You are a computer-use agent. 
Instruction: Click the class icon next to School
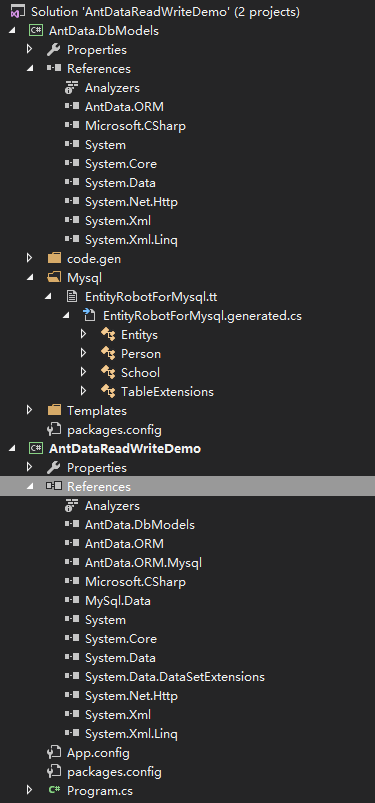[x=108, y=373]
